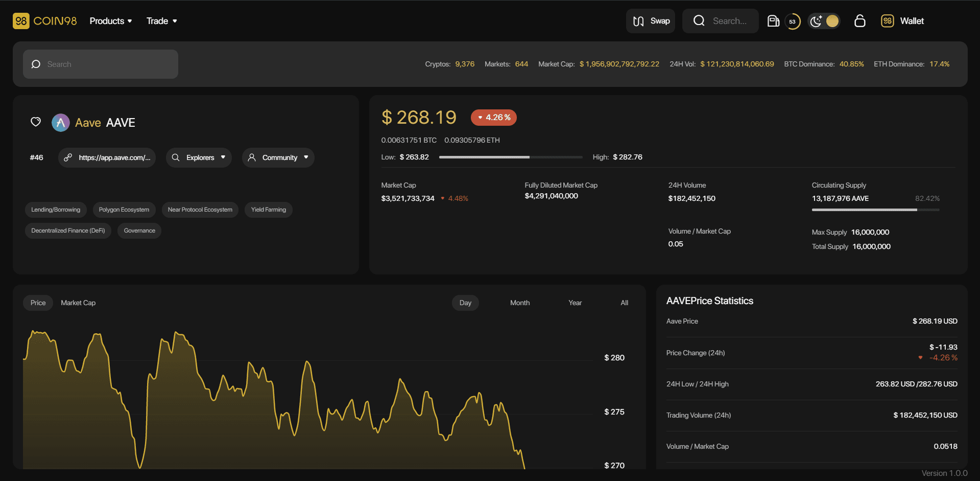Click the magnifier icon in crypto search bar
980x481 pixels.
[36, 64]
